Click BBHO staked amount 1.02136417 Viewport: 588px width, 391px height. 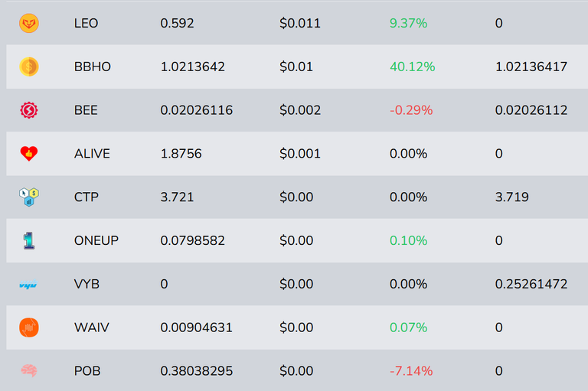[531, 67]
